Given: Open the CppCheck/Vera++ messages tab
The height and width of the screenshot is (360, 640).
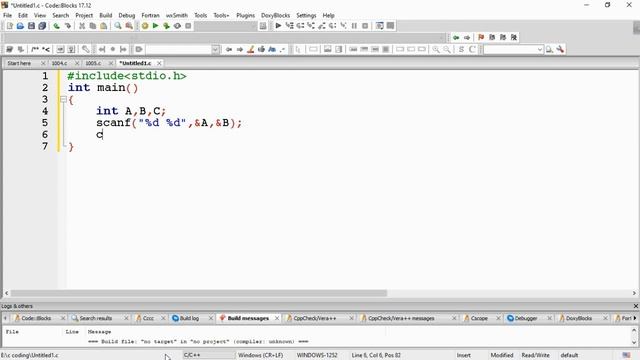Looking at the screenshot, I should (x=401, y=318).
